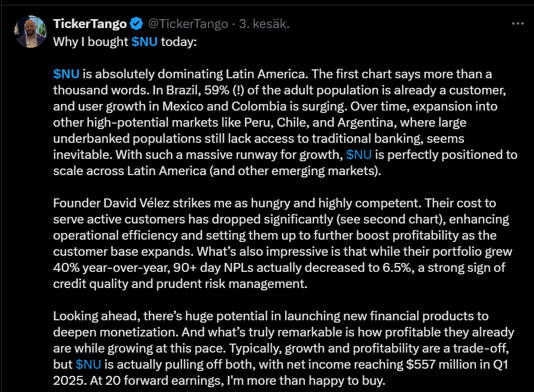
Task: Click the 'At 20 forward earnings' closing sentence
Action: click(237, 381)
